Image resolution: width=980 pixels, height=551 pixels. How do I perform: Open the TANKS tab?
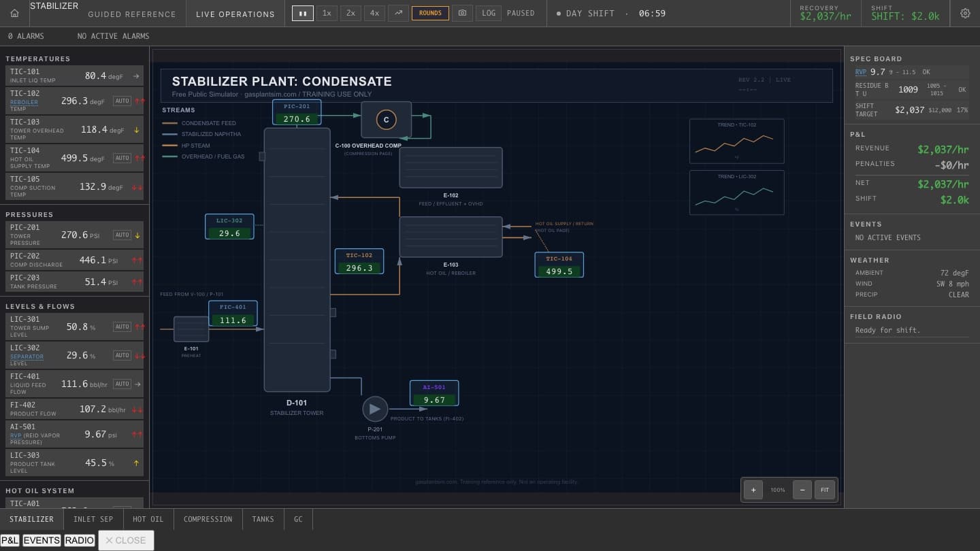(x=263, y=519)
